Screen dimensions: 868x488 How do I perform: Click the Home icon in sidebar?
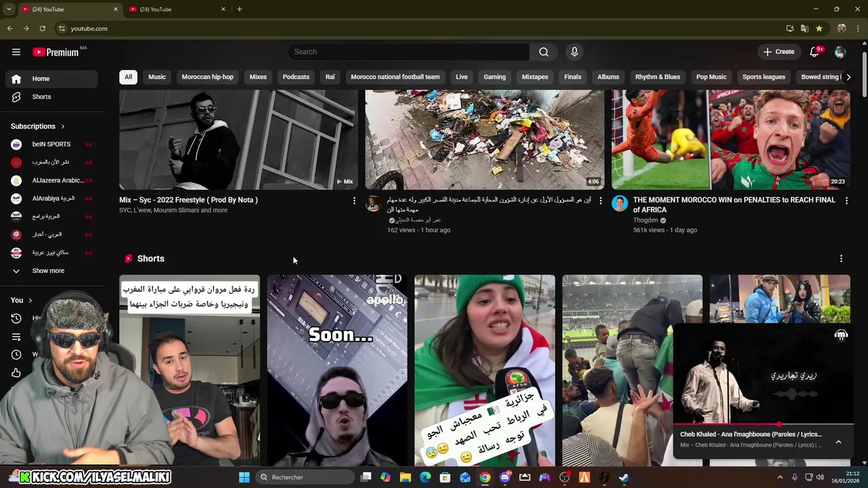click(16, 79)
